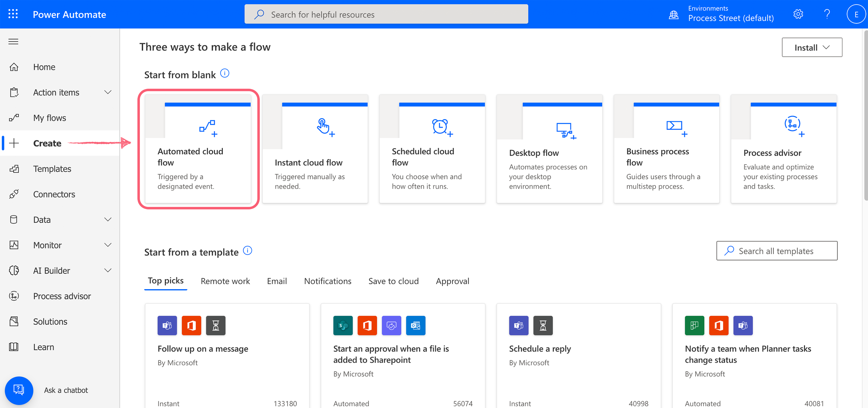Click the Start from blank info icon
868x408 pixels.
[225, 73]
